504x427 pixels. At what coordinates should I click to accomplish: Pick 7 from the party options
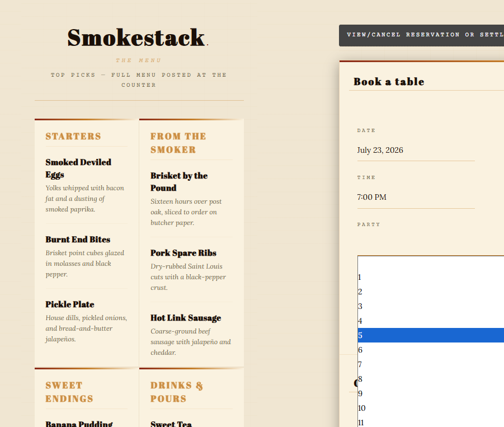(431, 364)
